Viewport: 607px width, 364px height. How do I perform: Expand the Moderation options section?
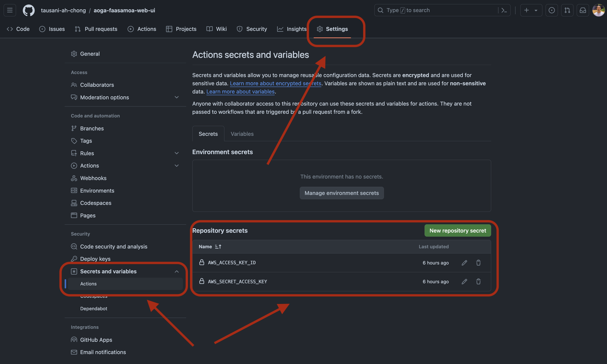[177, 97]
